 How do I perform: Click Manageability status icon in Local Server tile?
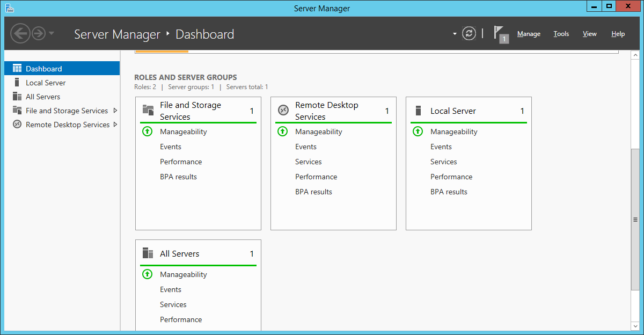coord(418,132)
